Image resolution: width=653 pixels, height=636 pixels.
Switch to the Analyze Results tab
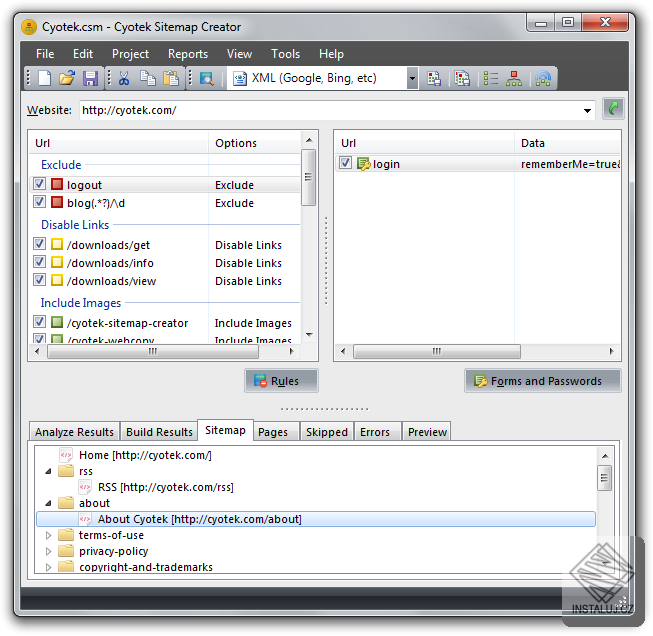pos(74,432)
